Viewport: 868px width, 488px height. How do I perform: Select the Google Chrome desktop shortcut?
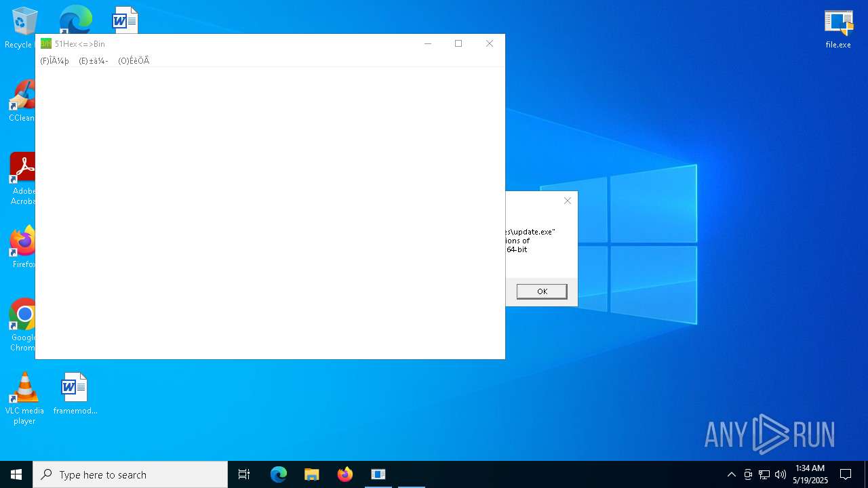pyautogui.click(x=23, y=325)
